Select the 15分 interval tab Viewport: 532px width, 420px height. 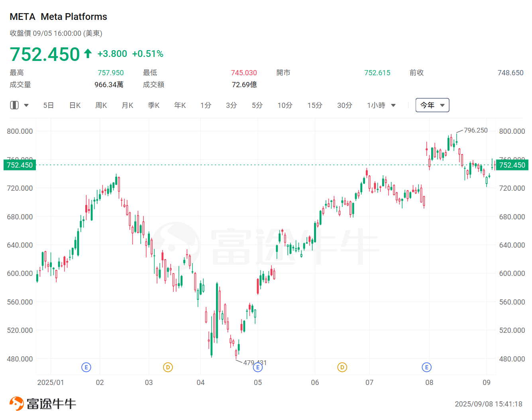pos(315,105)
